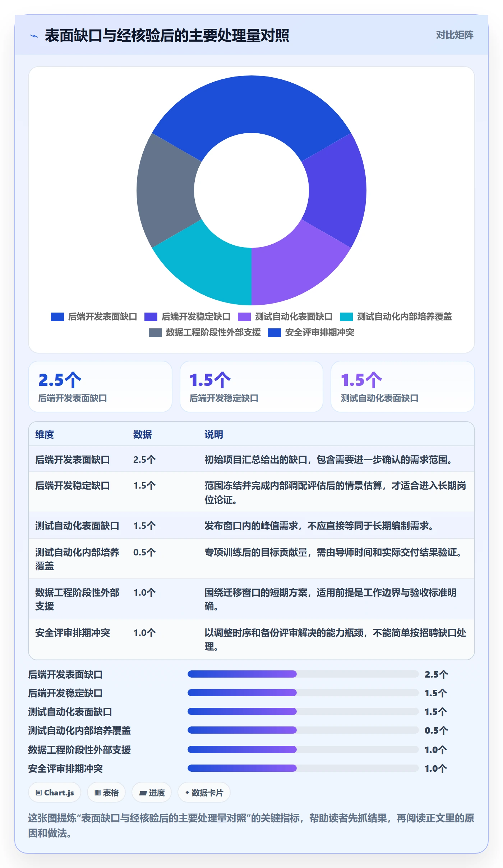Click table cell 后端开发稳定缺口

[x=73, y=485]
